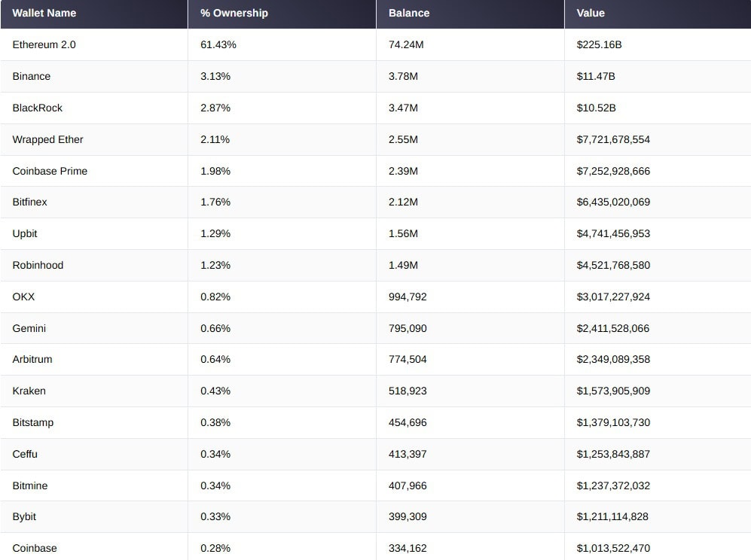Viewport: 751px width, 560px height.
Task: Click the Wallet Name column header
Action: point(44,13)
